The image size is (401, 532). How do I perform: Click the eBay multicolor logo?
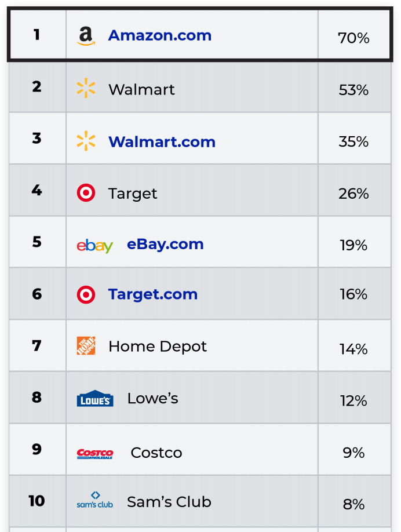[x=94, y=245]
